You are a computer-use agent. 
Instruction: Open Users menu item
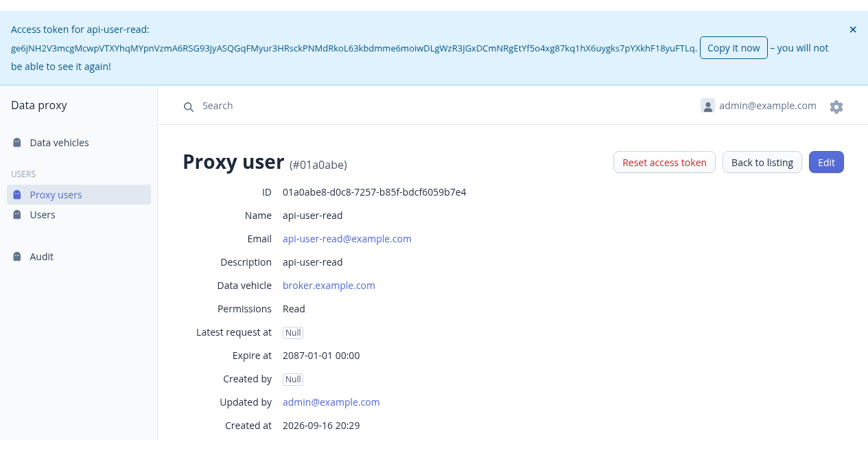coord(79,215)
